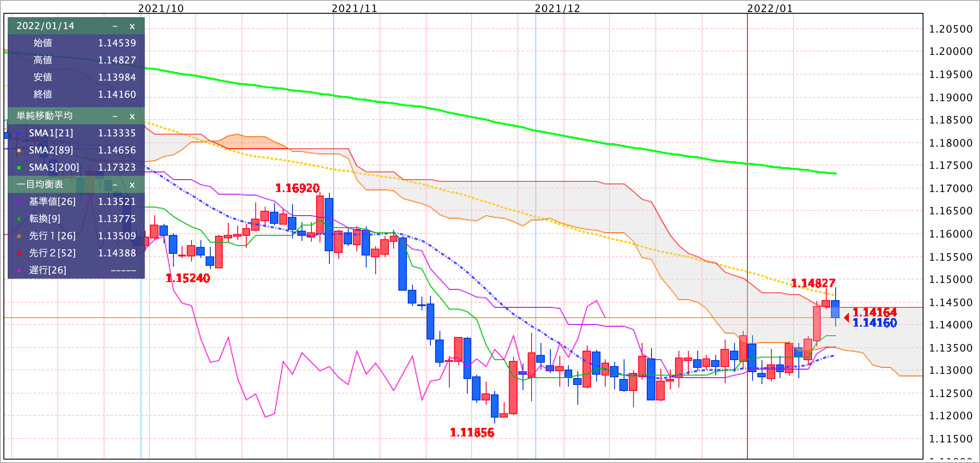980x463 pixels.
Task: Click the SMA2[89] value 1.14656
Action: click(x=117, y=150)
